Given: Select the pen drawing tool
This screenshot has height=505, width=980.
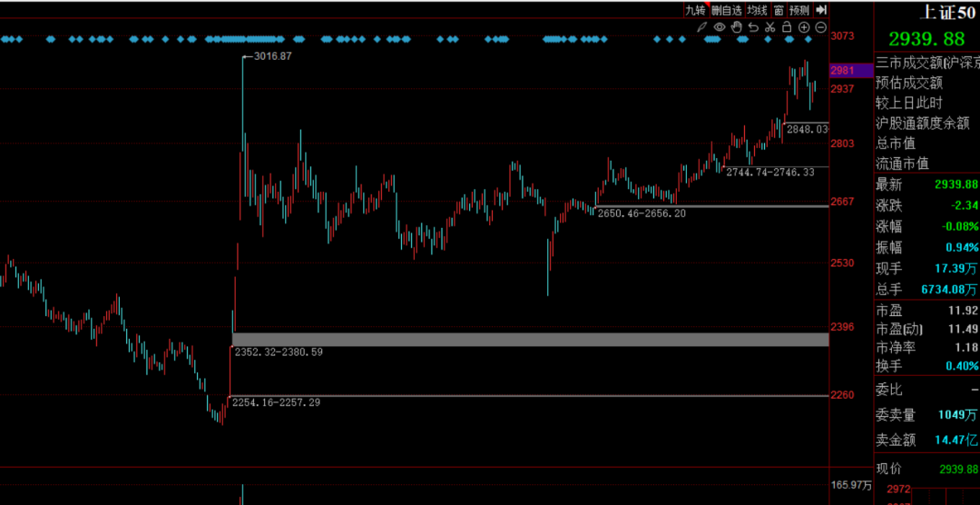Looking at the screenshot, I should coord(701,27).
